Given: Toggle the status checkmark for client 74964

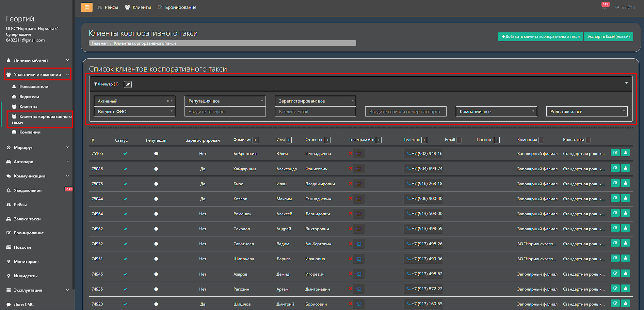Looking at the screenshot, I should click(x=125, y=214).
